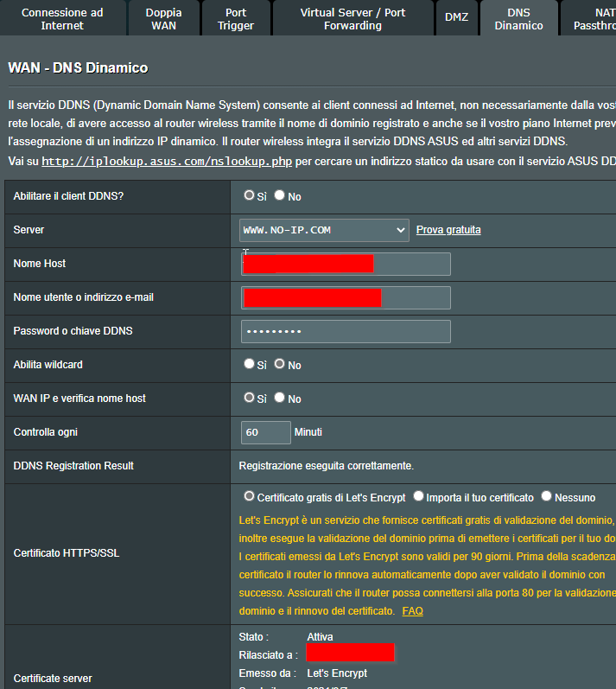This screenshot has width=616, height=689.
Task: Click the Nome Host input field
Action: point(346,264)
